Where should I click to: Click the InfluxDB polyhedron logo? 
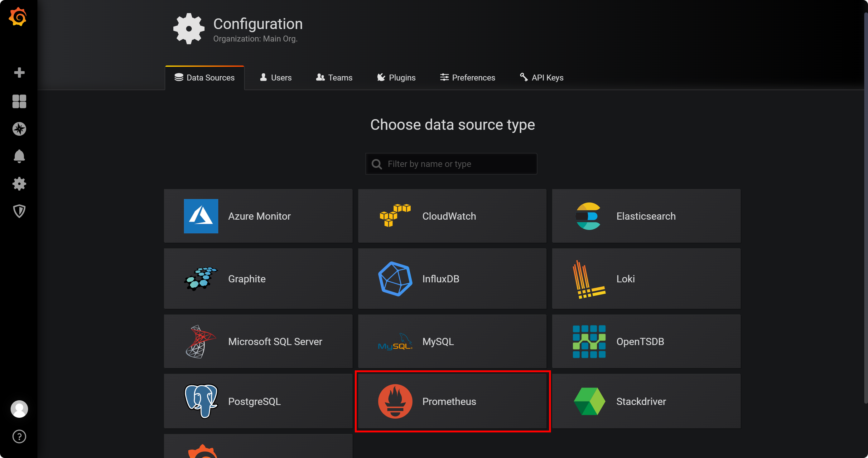395,279
